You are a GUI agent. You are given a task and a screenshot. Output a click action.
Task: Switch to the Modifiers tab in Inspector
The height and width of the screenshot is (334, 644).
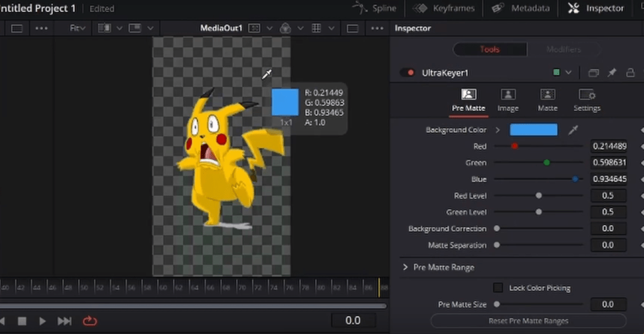pos(563,49)
